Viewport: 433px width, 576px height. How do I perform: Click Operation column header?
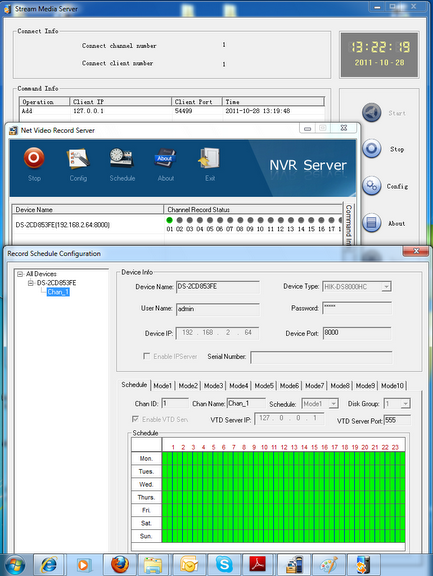[44, 101]
